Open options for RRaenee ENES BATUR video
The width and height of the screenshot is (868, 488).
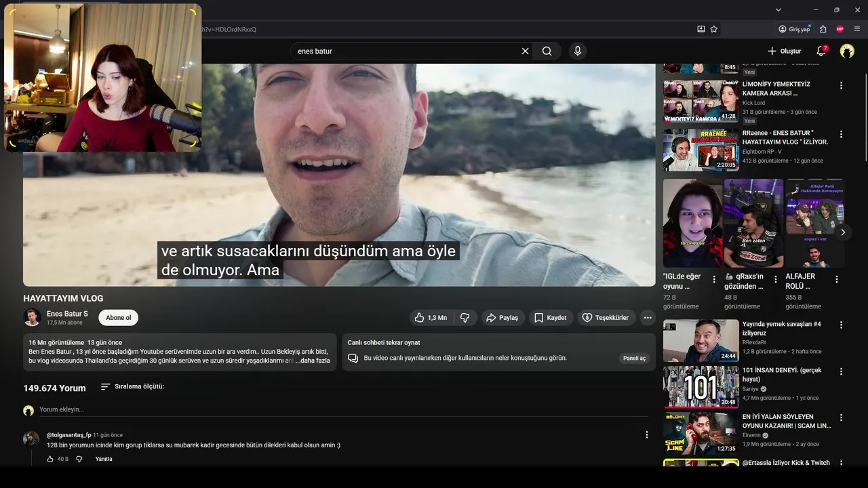pos(841,134)
